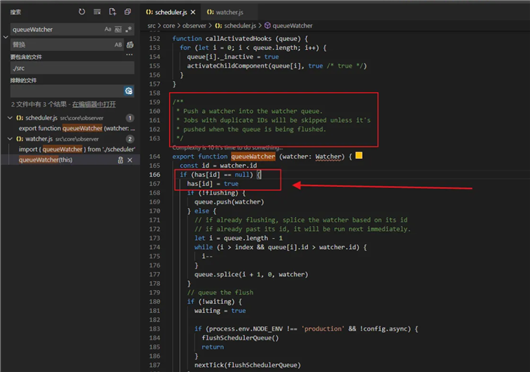Click observer breadcrumb segment
Viewport: 530px width, 372px height.
(x=194, y=26)
